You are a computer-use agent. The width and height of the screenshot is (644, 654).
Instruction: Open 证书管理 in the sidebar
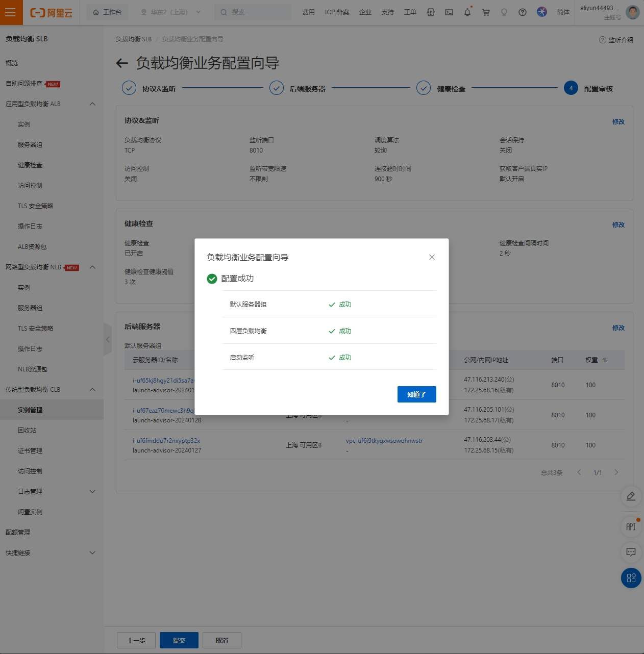(30, 451)
